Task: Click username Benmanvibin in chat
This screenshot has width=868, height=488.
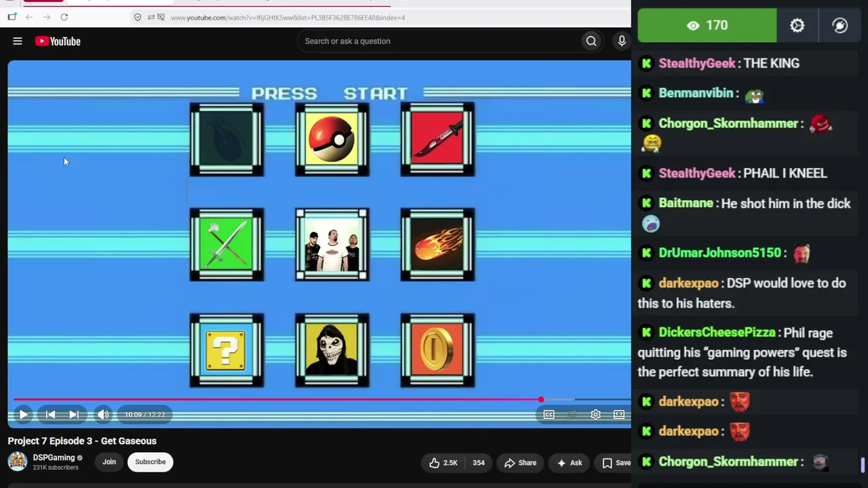Action: pos(696,93)
